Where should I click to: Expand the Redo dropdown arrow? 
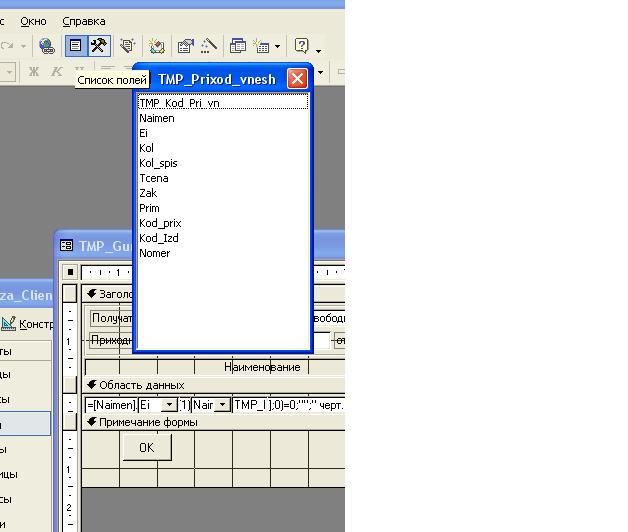point(23,46)
